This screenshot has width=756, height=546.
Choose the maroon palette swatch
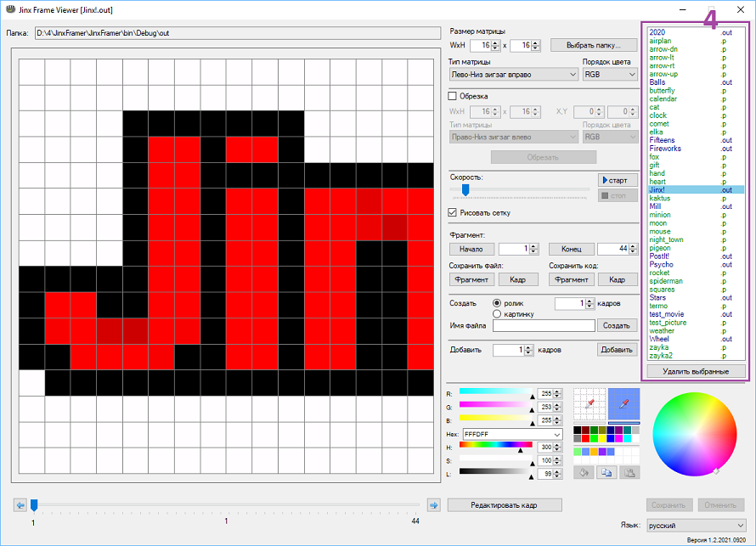(x=585, y=430)
